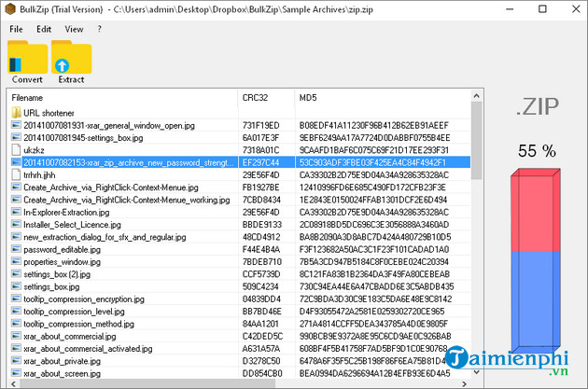588x389 pixels.
Task: Click the Convert folder icon
Action: tap(27, 57)
